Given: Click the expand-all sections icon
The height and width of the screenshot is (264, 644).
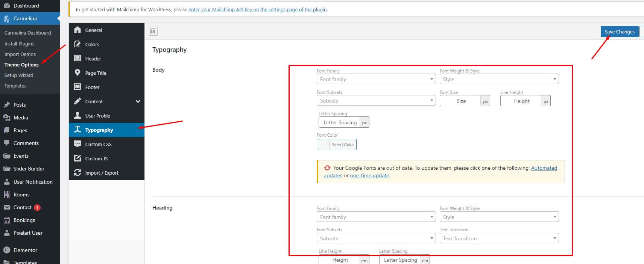Looking at the screenshot, I should coord(153,32).
